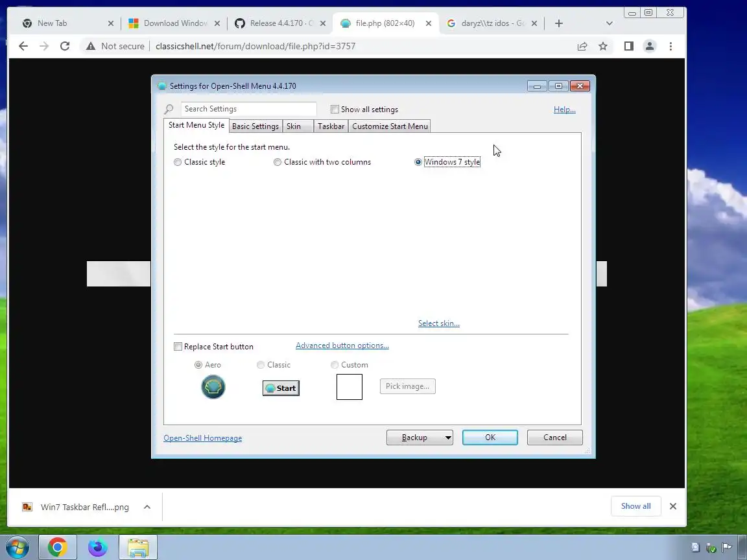Click the Pick image button
The image size is (747, 560).
pyautogui.click(x=408, y=386)
